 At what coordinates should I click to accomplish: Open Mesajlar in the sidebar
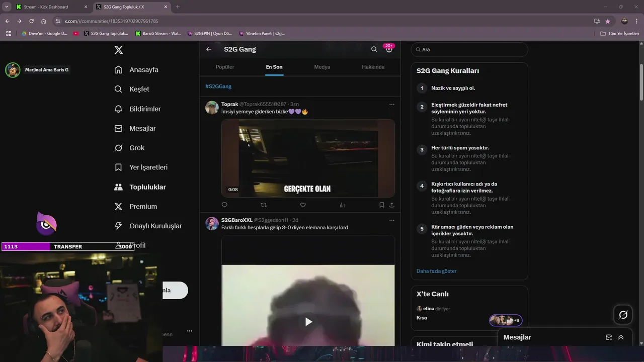[x=135, y=128]
